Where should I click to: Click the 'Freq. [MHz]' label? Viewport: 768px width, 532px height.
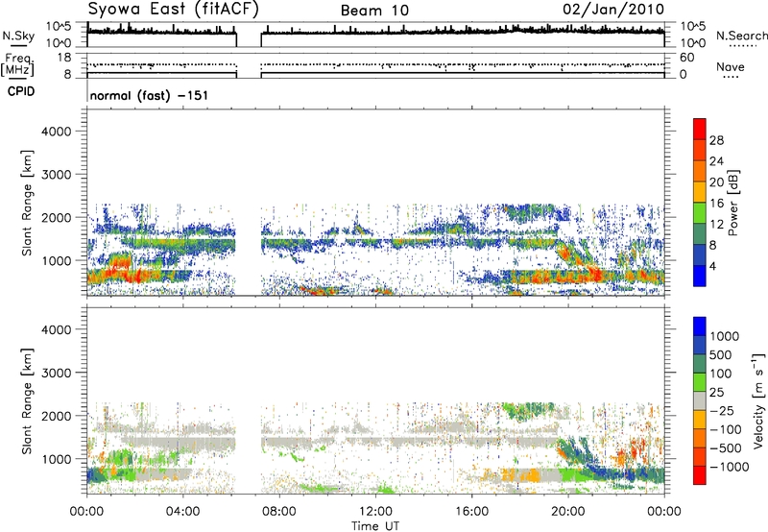(17, 65)
